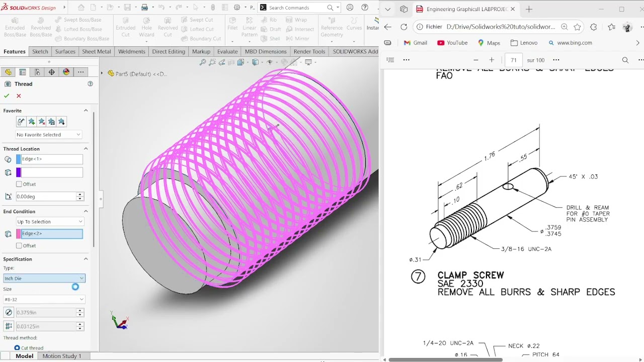This screenshot has height=362, width=644.
Task: Click Zoom to Fit in view toolbar
Action: (203, 62)
